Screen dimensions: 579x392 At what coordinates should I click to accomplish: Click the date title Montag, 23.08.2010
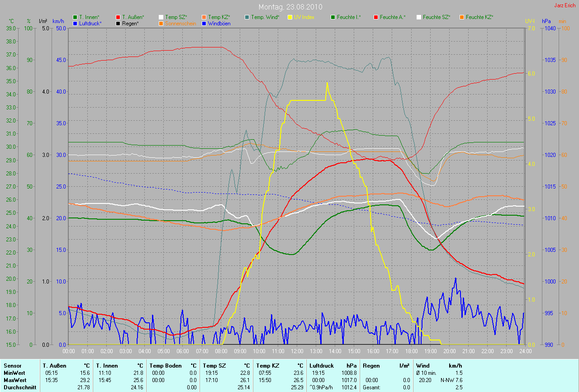click(289, 7)
